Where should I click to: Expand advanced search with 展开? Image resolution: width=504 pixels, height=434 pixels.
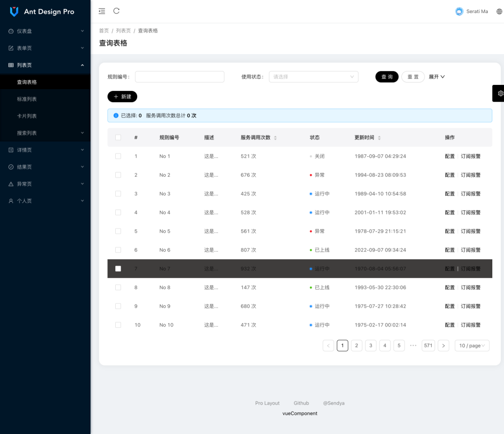coord(436,77)
